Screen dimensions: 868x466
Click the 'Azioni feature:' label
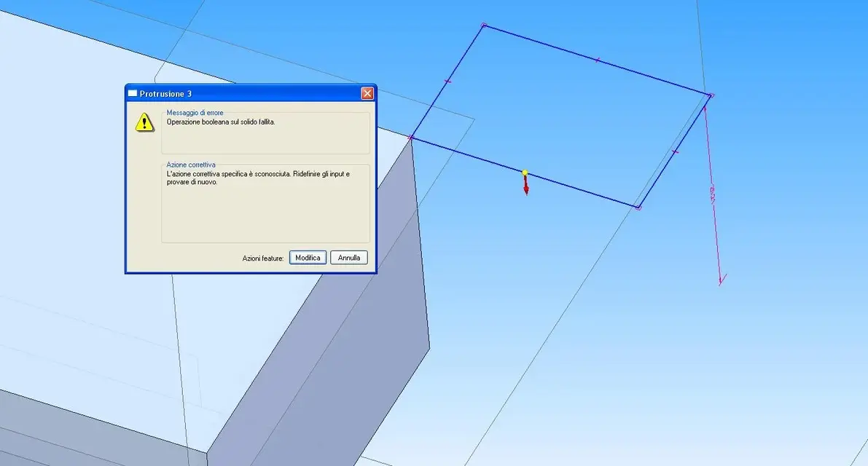263,258
